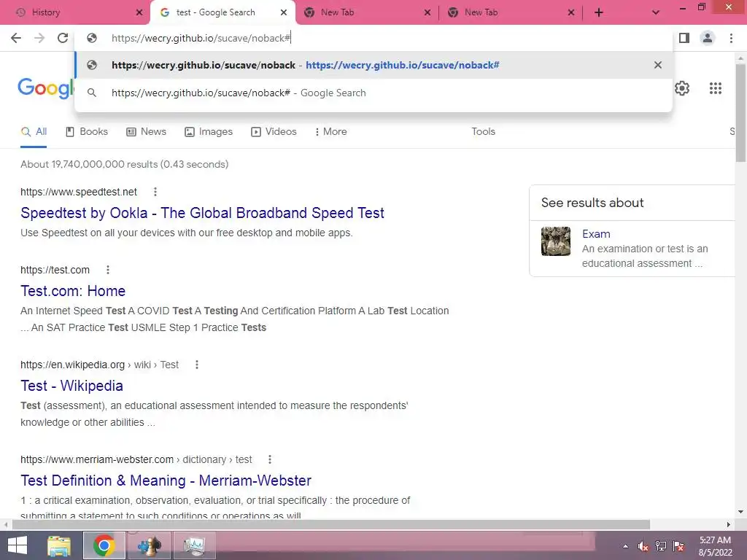The height and width of the screenshot is (560, 747).
Task: Switch to the second New Tab
Action: (x=511, y=12)
